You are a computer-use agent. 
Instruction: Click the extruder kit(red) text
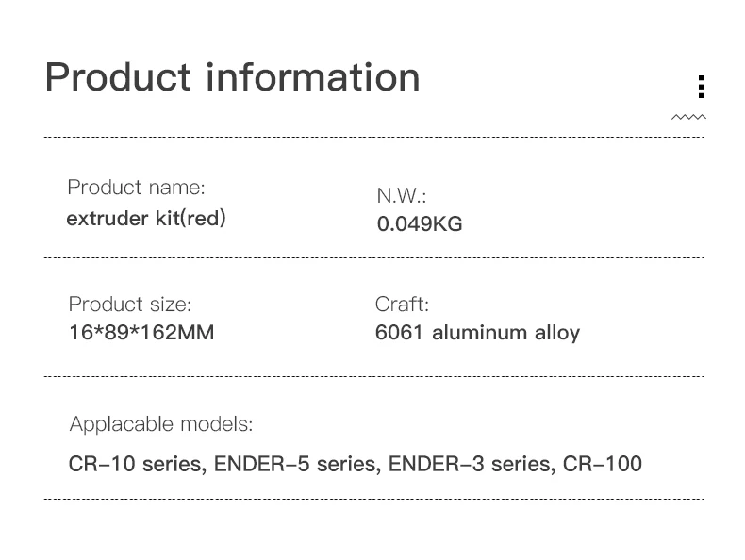[x=146, y=219]
